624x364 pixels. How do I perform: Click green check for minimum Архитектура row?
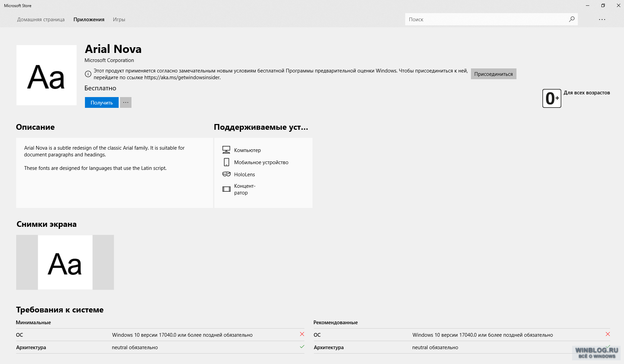pos(302,346)
